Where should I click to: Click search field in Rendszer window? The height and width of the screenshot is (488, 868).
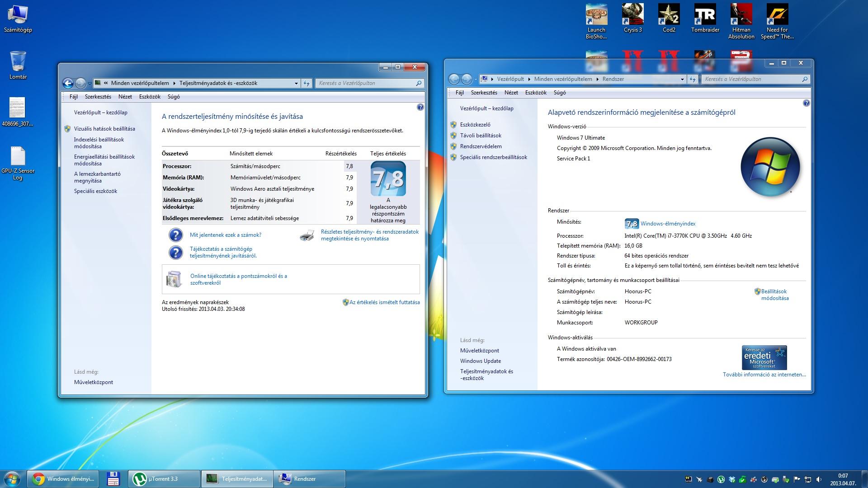click(x=755, y=79)
